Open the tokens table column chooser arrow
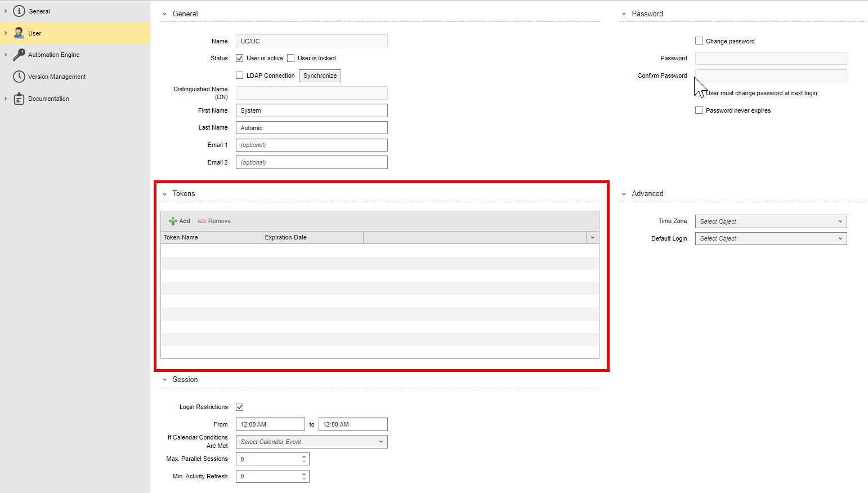Image resolution: width=868 pixels, height=493 pixels. (x=592, y=238)
